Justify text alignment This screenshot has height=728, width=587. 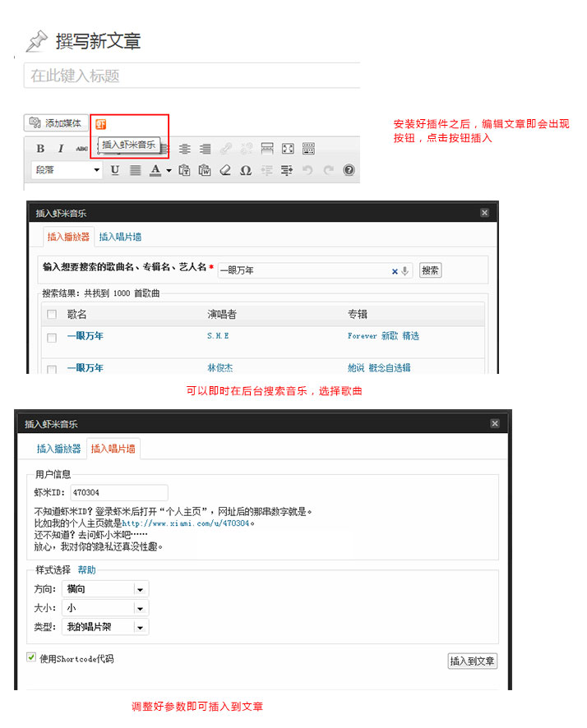click(135, 170)
